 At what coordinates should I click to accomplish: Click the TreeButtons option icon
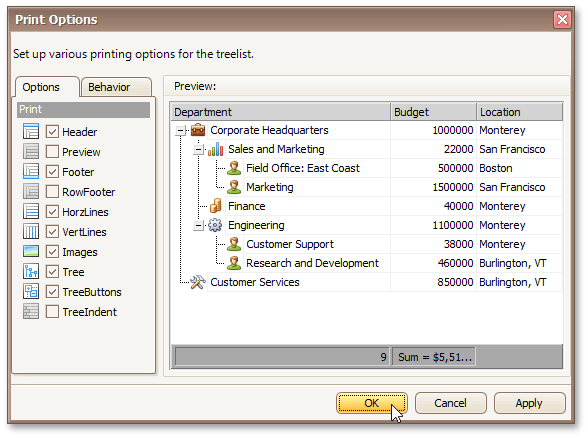coord(31,292)
